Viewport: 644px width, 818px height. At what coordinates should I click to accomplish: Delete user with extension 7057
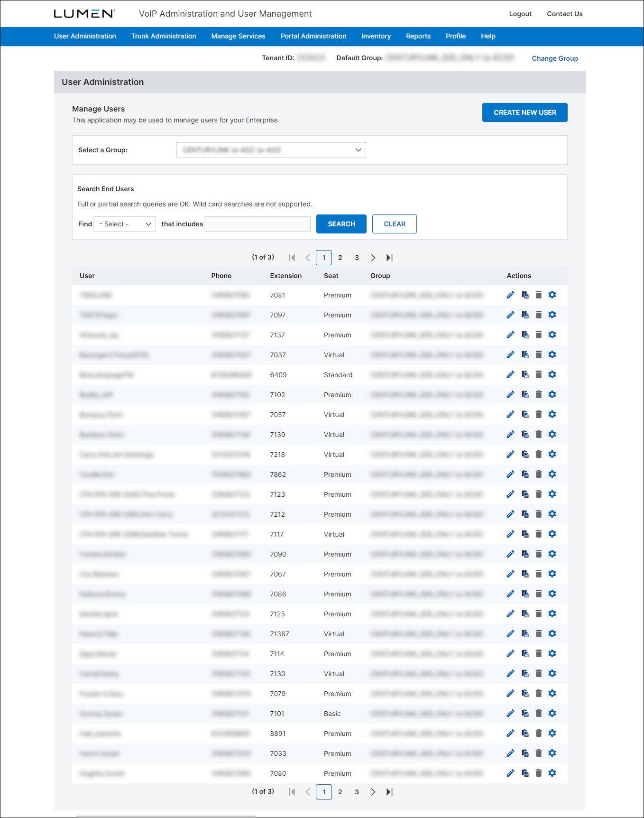(x=539, y=415)
